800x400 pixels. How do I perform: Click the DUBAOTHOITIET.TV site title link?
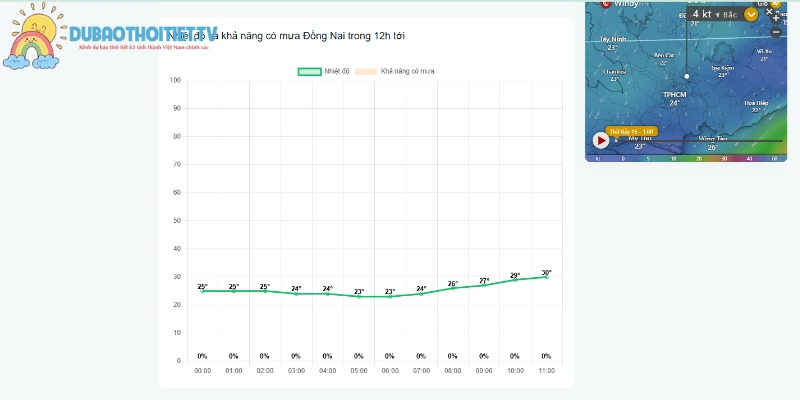(x=143, y=34)
